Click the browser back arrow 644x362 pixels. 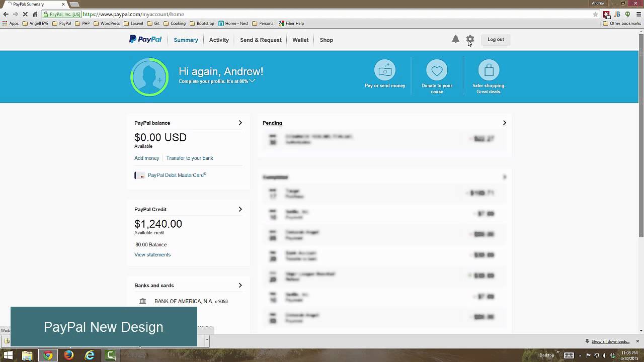pos(6,14)
